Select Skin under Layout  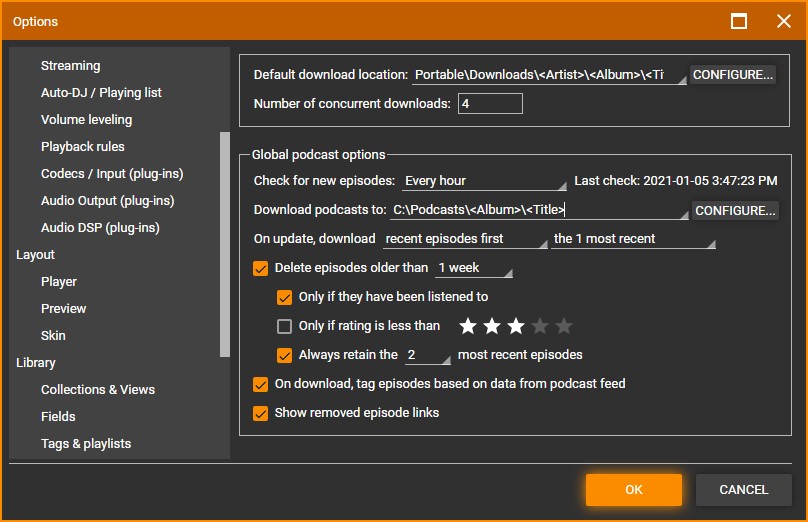53,336
